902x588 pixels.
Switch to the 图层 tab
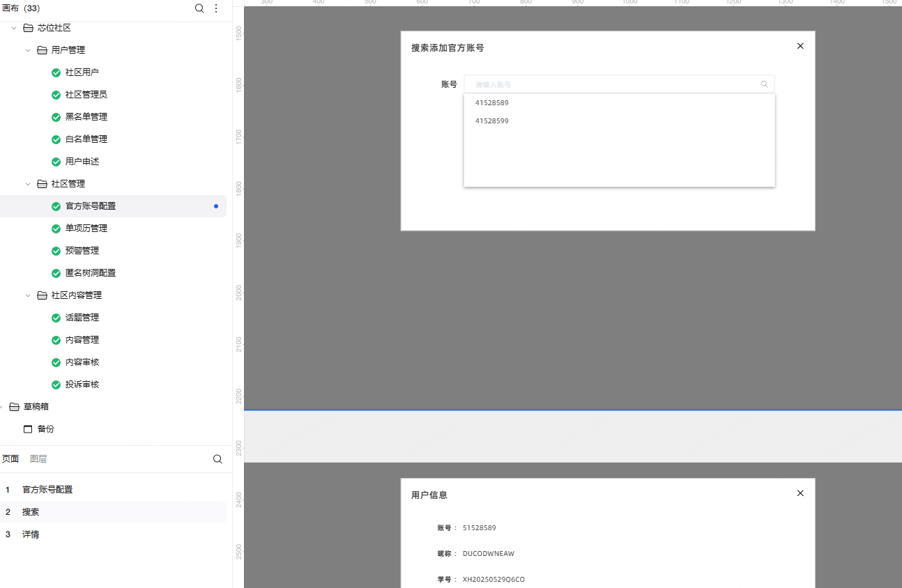point(38,459)
